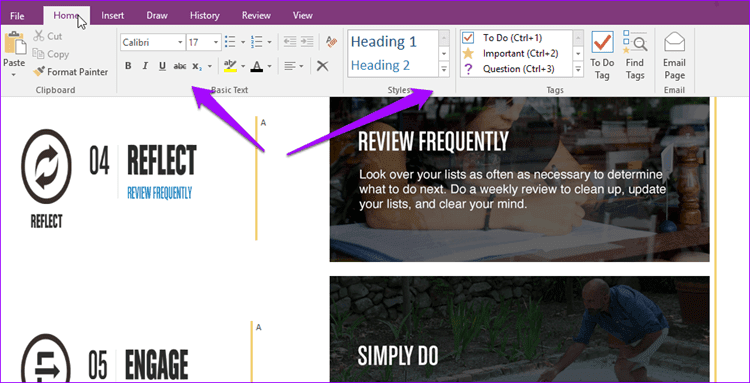Toggle italic formatting
Viewport: 750px width, 383px height.
coord(145,66)
